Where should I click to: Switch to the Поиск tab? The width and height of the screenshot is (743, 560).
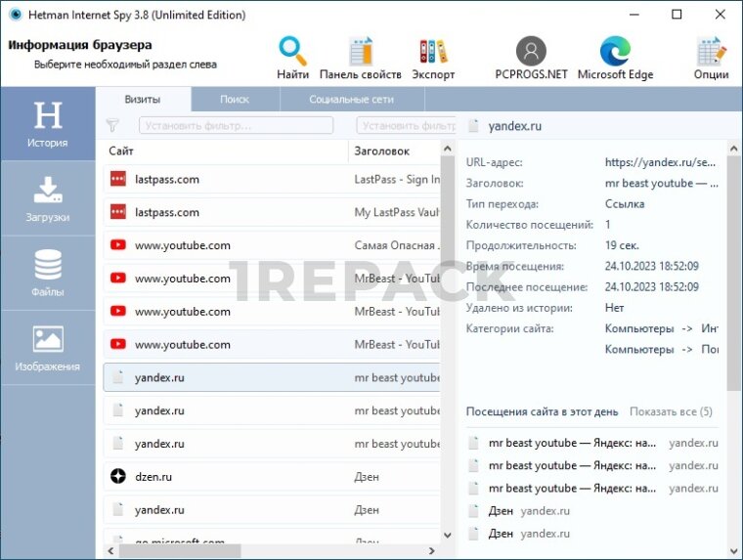(x=235, y=100)
